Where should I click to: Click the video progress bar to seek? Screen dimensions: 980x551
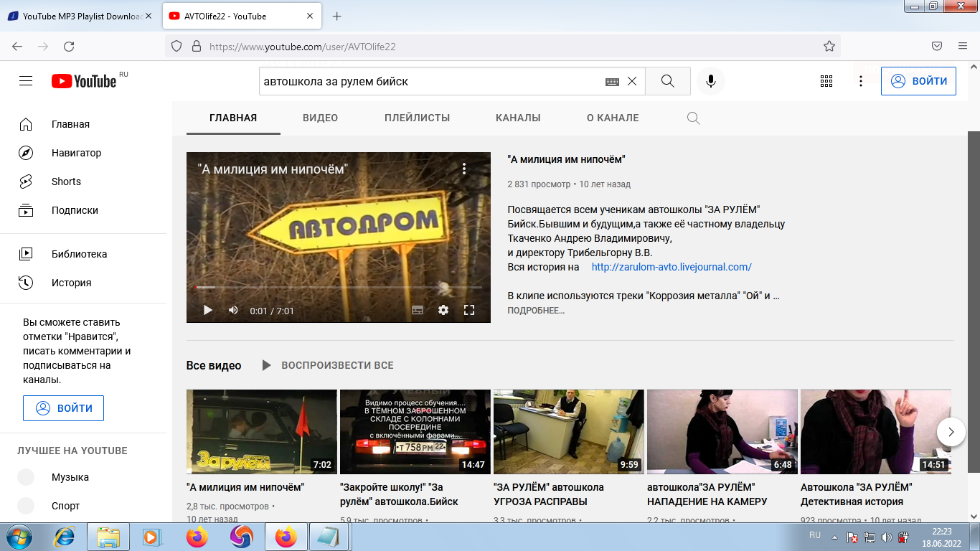click(337, 286)
